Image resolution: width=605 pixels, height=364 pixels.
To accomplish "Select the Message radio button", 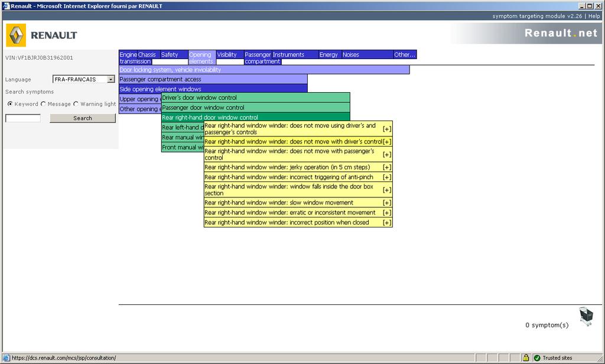I will tap(43, 104).
